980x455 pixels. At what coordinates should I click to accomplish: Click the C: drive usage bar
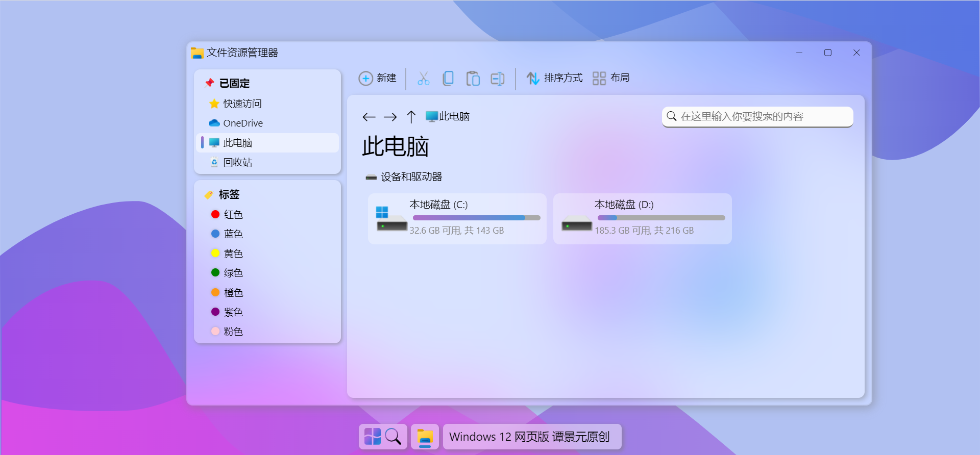pyautogui.click(x=476, y=218)
